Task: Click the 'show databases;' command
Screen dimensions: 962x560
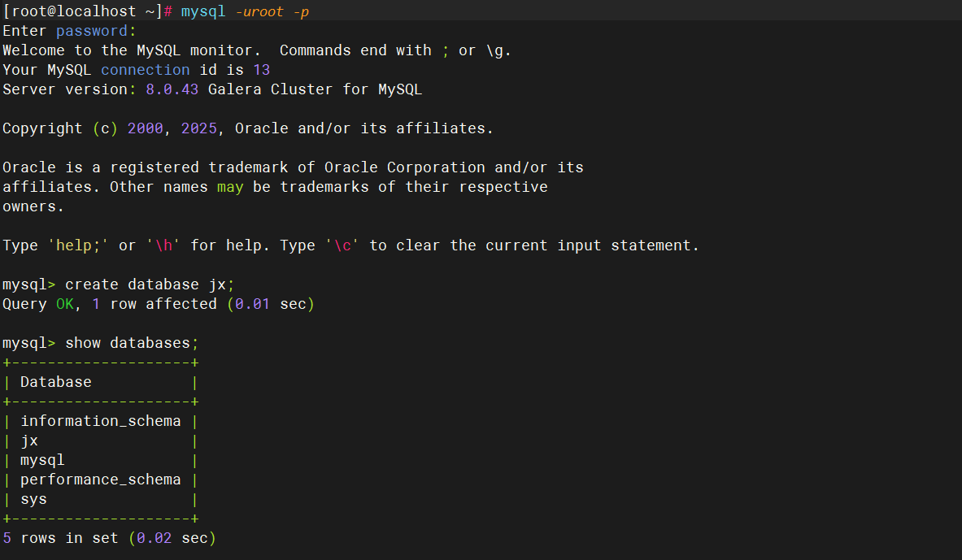Action: pyautogui.click(x=132, y=343)
